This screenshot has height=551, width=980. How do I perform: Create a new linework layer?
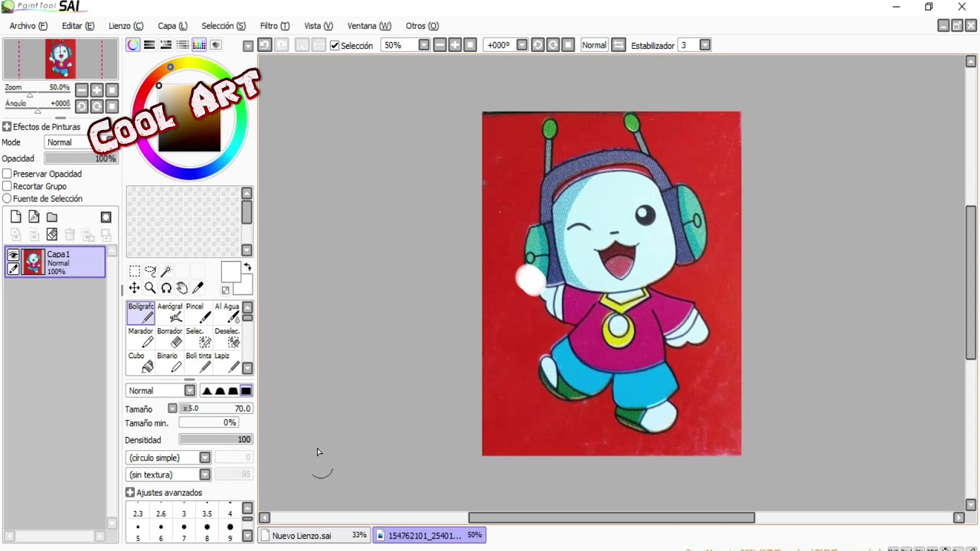[x=34, y=217]
